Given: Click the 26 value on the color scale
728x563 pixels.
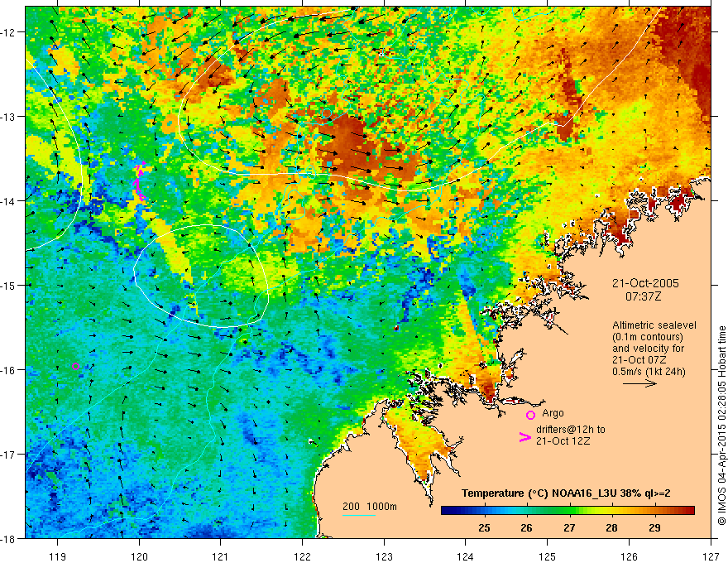Looking at the screenshot, I should pos(526,527).
